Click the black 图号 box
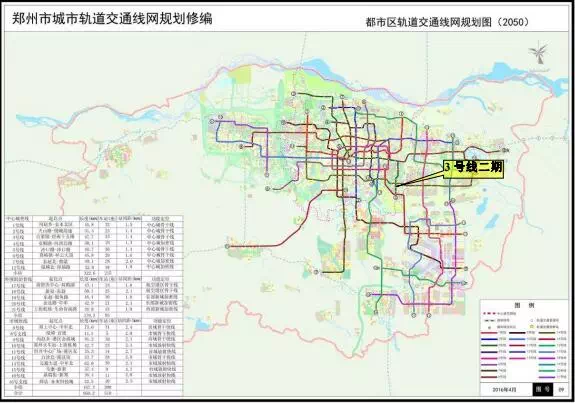The width and height of the screenshot is (575, 403). (543, 389)
